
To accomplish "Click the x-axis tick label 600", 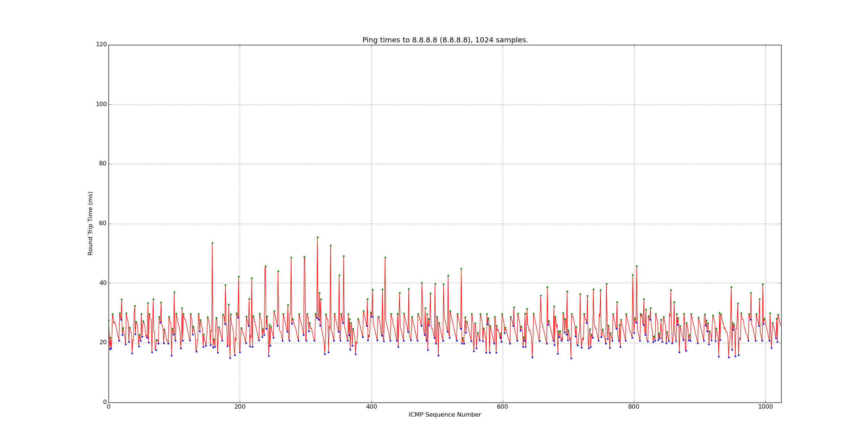I will (x=503, y=407).
